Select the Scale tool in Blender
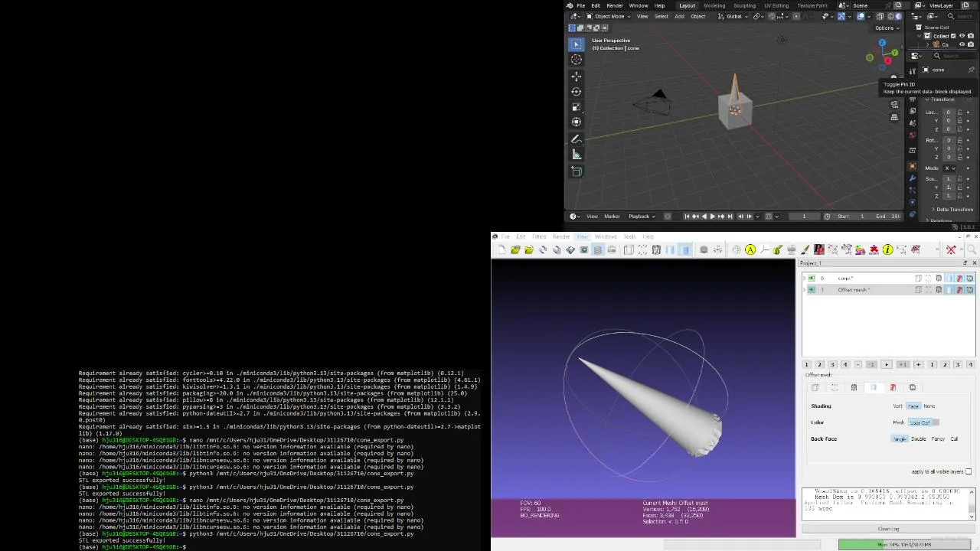The image size is (980, 551). 577,107
